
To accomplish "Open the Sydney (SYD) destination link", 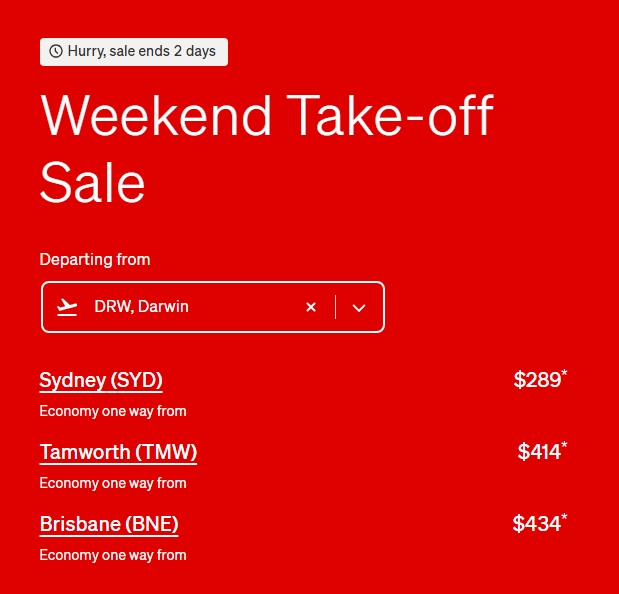I will point(101,380).
